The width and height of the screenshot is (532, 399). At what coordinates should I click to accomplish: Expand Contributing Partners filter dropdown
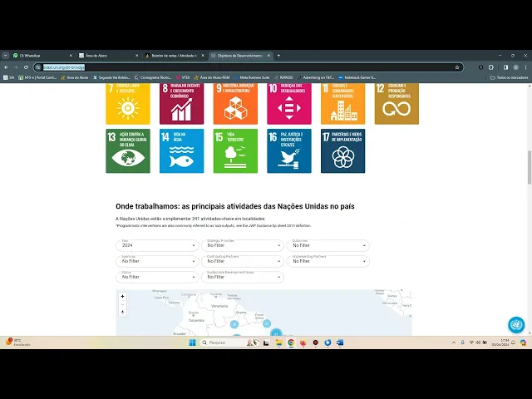point(243,261)
